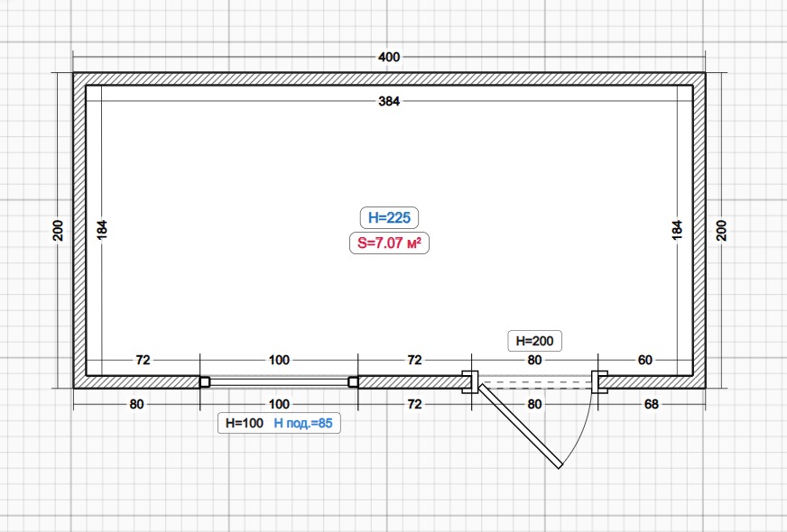Select the inner 80 dimension above the door opening

534,360
